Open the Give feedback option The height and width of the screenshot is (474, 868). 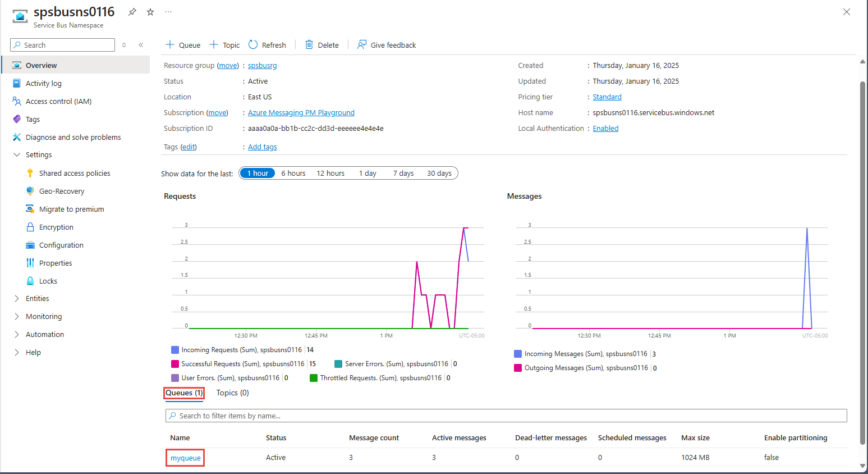(x=386, y=44)
